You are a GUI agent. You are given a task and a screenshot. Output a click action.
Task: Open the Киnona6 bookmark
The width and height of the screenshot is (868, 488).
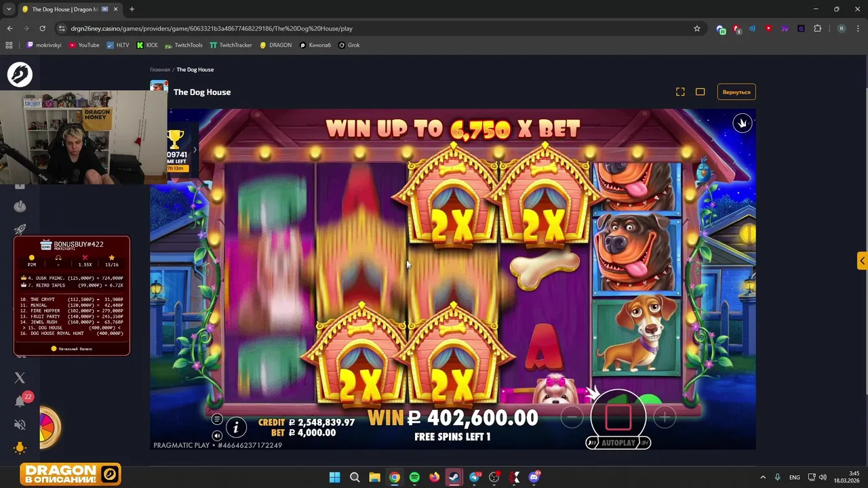point(315,45)
